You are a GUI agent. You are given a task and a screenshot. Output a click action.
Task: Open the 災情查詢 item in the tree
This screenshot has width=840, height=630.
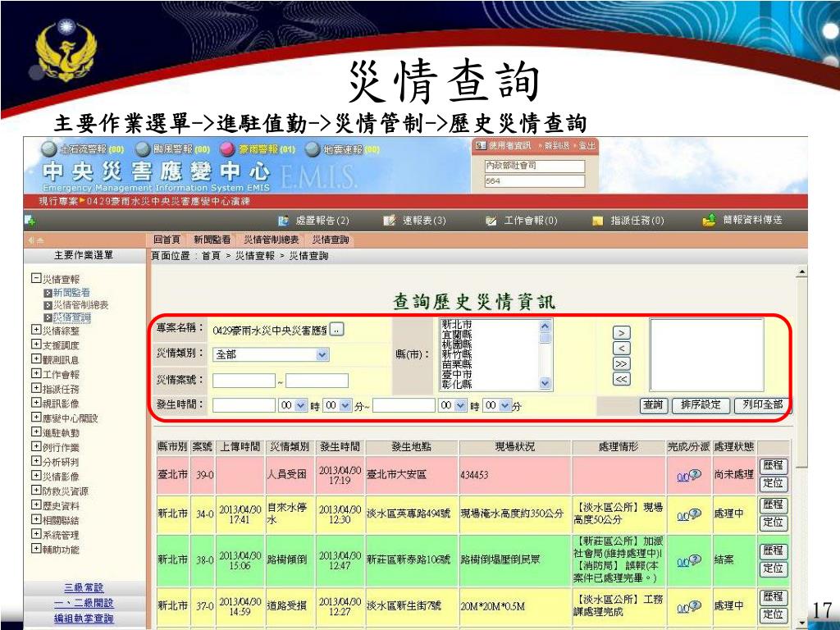71,317
